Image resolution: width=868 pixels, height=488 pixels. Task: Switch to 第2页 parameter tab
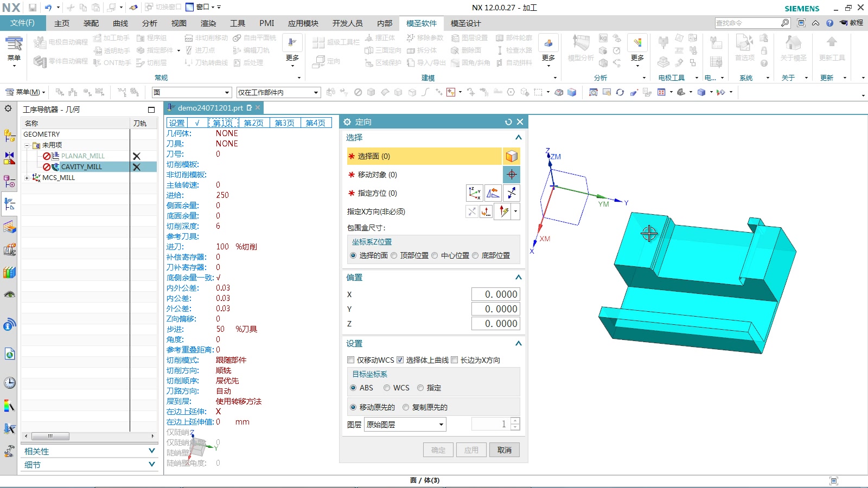click(253, 123)
